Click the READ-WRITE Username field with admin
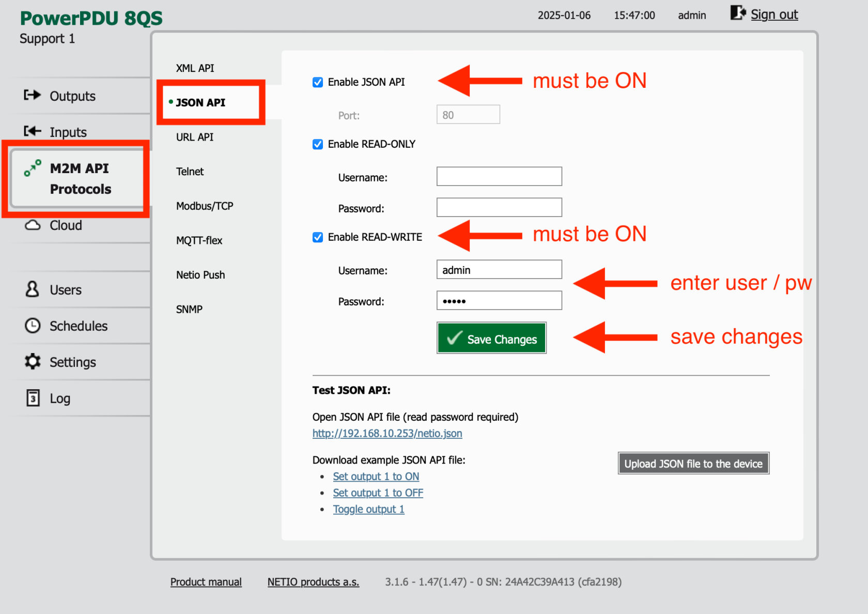This screenshot has width=868, height=614. (x=499, y=269)
